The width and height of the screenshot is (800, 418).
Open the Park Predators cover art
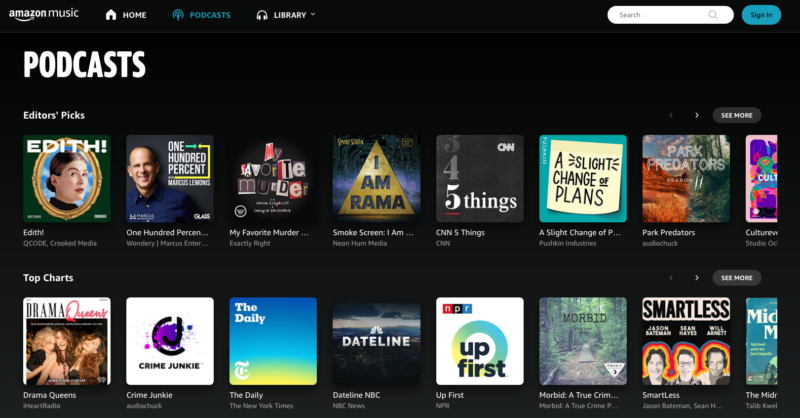[686, 179]
